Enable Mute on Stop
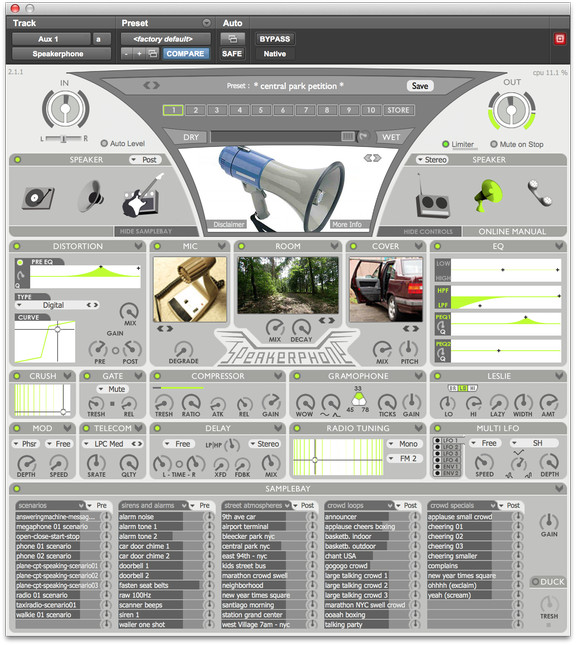 (494, 144)
